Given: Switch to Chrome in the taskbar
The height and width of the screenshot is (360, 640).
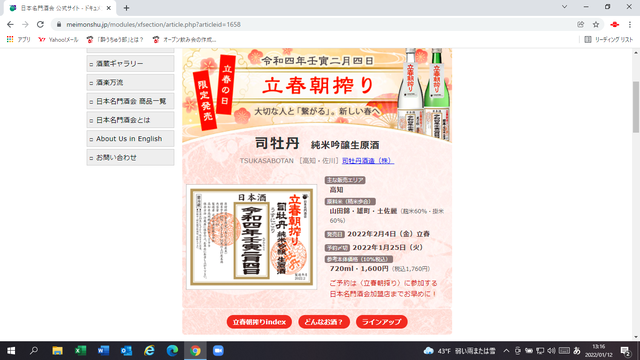Looking at the screenshot, I should 195,351.
